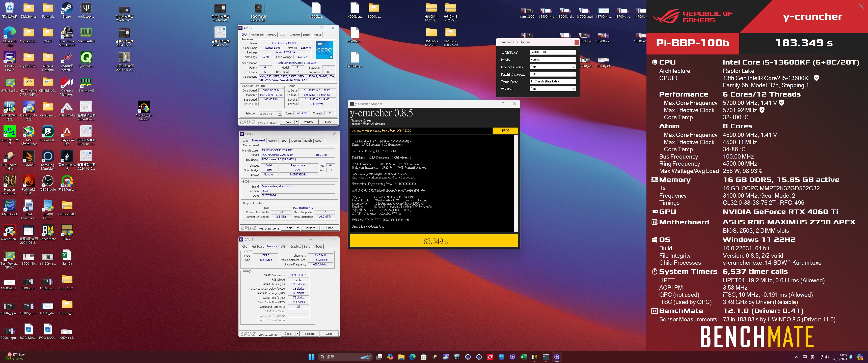Open the Workload dropdown
The width and height of the screenshot is (868, 363).
pyautogui.click(x=552, y=89)
